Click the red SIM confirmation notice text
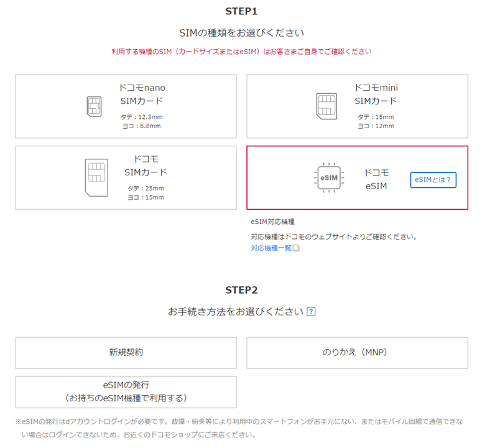This screenshot has height=448, width=500. click(241, 52)
